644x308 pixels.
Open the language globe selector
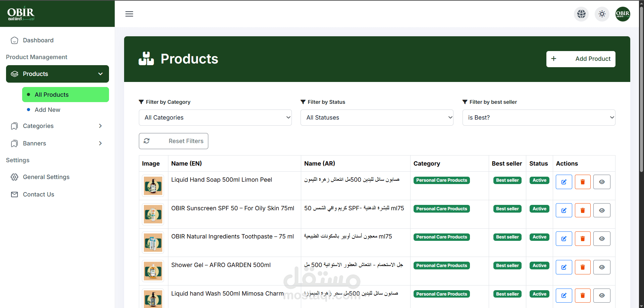coord(581,14)
